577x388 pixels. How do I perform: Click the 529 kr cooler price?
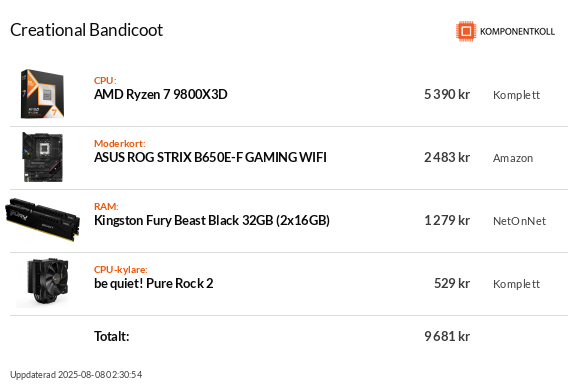[x=452, y=283]
